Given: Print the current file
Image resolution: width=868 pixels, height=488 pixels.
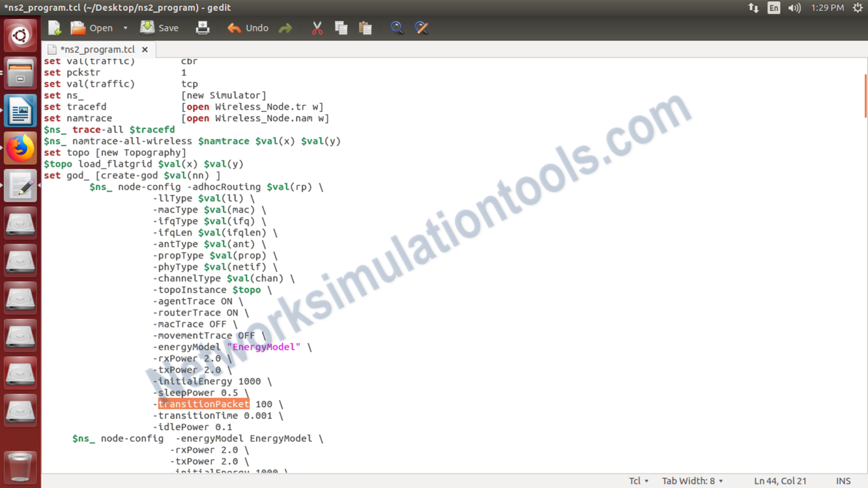Looking at the screenshot, I should [x=202, y=28].
